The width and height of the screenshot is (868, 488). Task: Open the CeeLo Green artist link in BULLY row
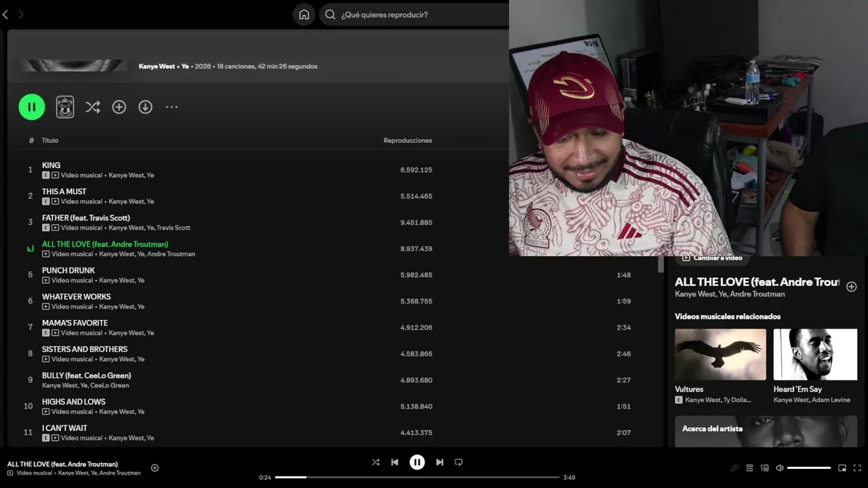click(109, 386)
